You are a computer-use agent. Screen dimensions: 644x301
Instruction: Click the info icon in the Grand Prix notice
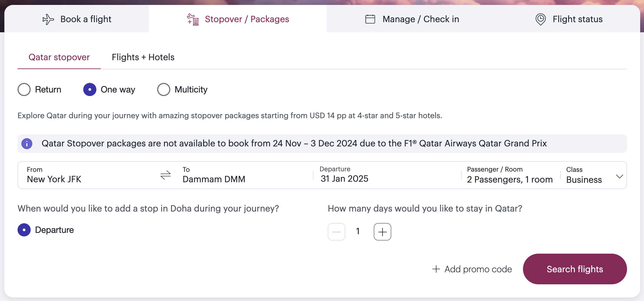(27, 143)
